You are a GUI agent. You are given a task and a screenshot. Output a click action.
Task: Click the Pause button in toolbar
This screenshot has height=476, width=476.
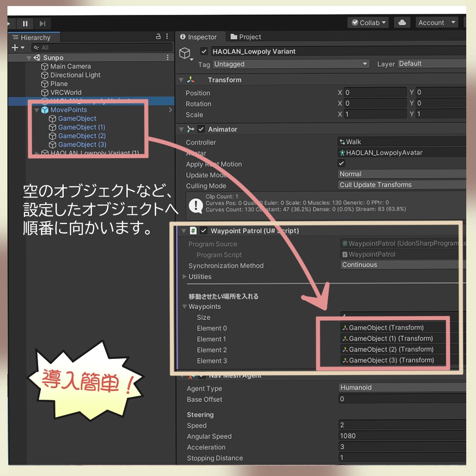(x=25, y=23)
